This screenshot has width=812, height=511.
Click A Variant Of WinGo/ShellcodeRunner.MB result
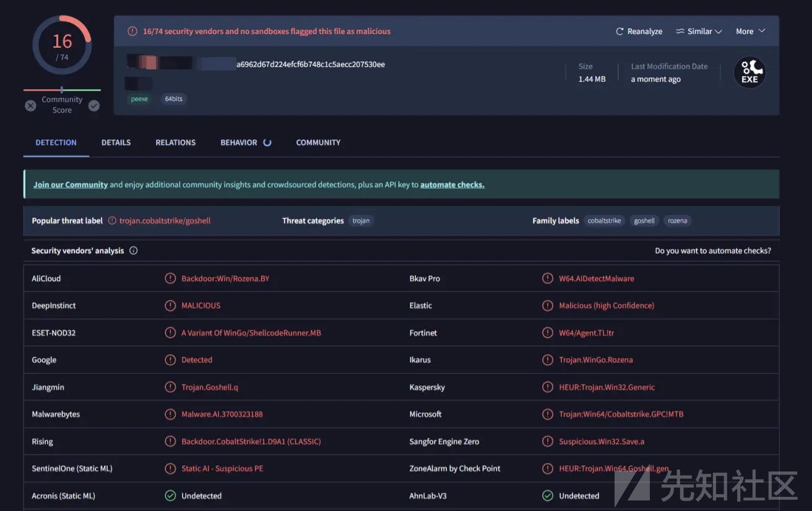(x=251, y=333)
